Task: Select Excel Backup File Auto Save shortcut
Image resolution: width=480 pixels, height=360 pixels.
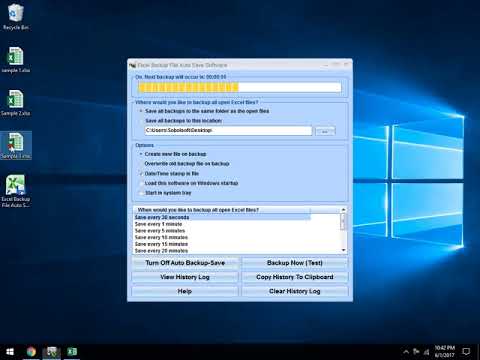Action: (x=15, y=191)
